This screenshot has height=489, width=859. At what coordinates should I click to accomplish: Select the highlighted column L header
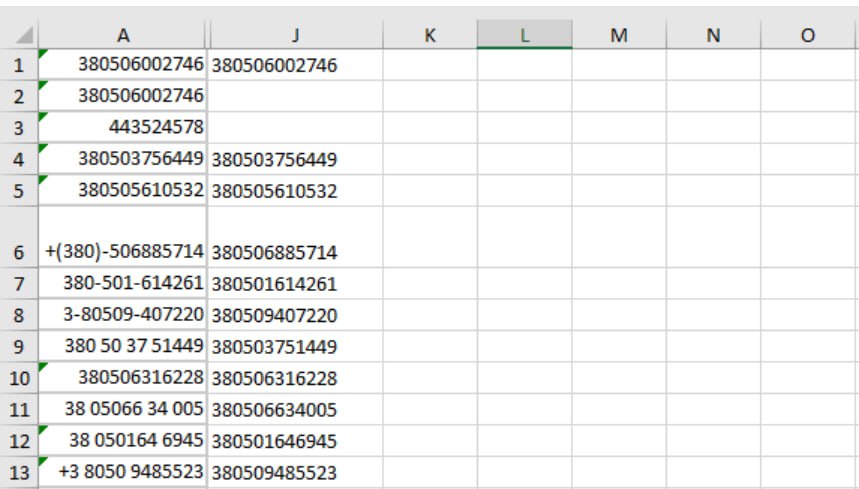pos(524,35)
